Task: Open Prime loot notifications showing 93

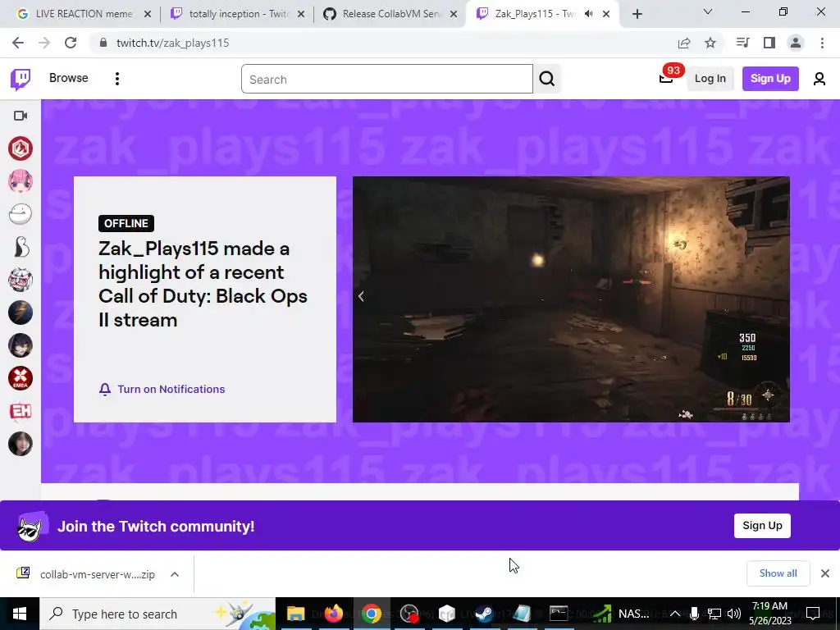Action: pos(666,79)
